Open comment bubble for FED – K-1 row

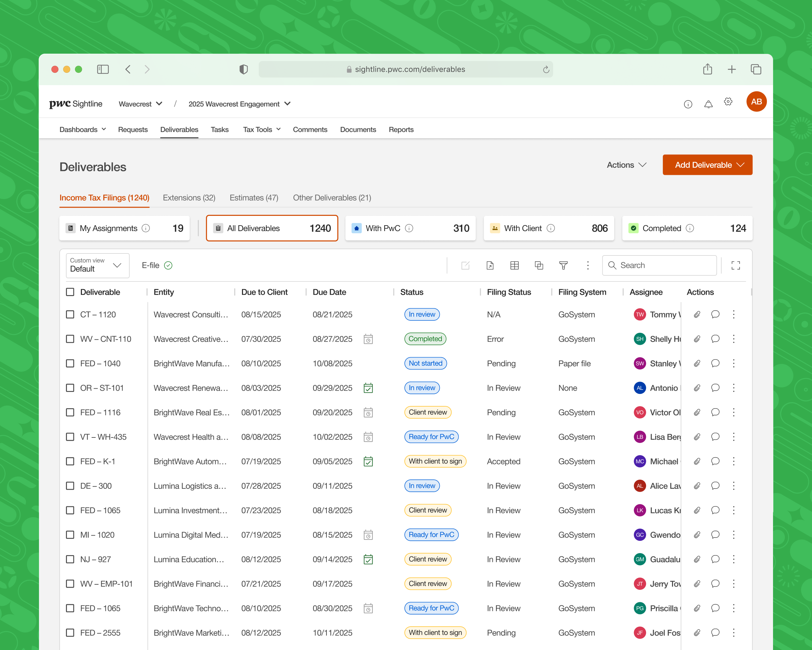pos(715,461)
